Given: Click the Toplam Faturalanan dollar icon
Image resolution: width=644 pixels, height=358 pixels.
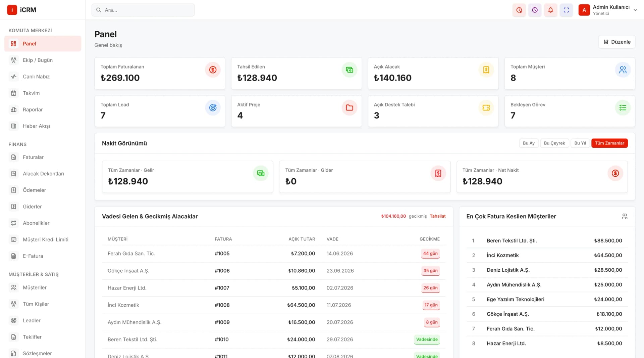Looking at the screenshot, I should [x=213, y=70].
